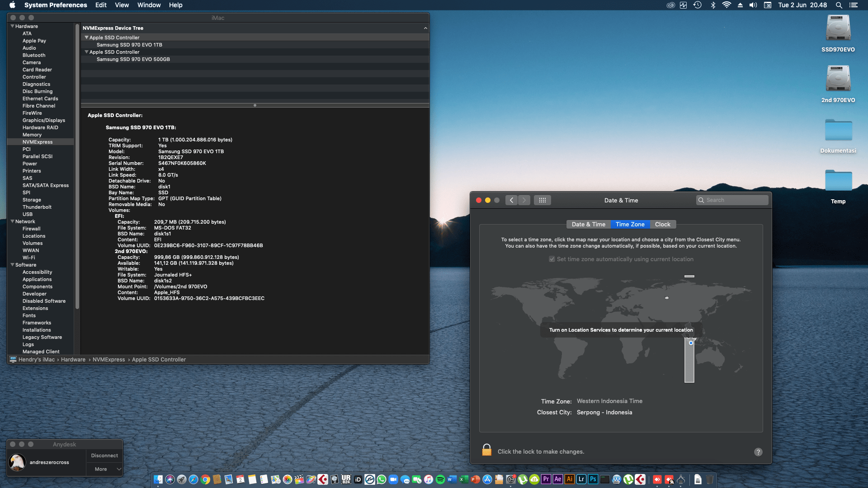Click the time zone strip on the map
Image resolution: width=868 pixels, height=488 pixels.
[689, 361]
